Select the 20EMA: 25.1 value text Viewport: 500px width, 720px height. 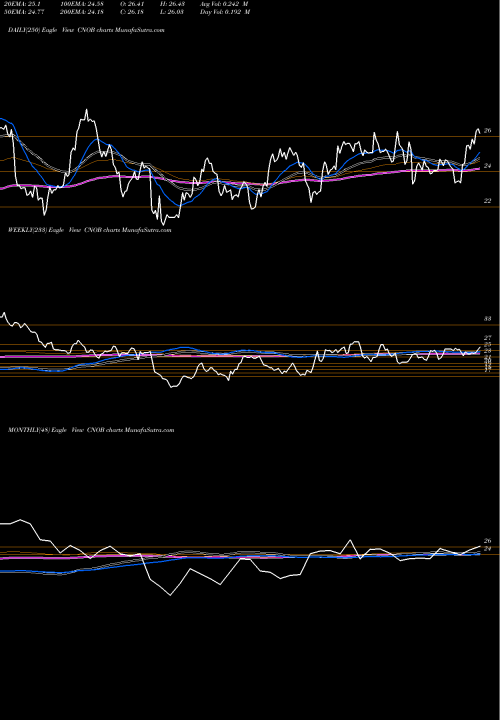click(23, 4)
